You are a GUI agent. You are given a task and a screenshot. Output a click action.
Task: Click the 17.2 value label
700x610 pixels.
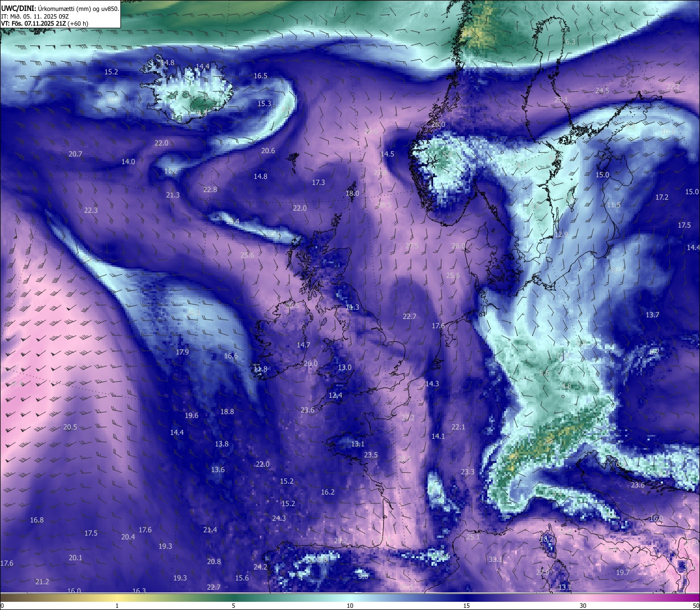point(662,197)
